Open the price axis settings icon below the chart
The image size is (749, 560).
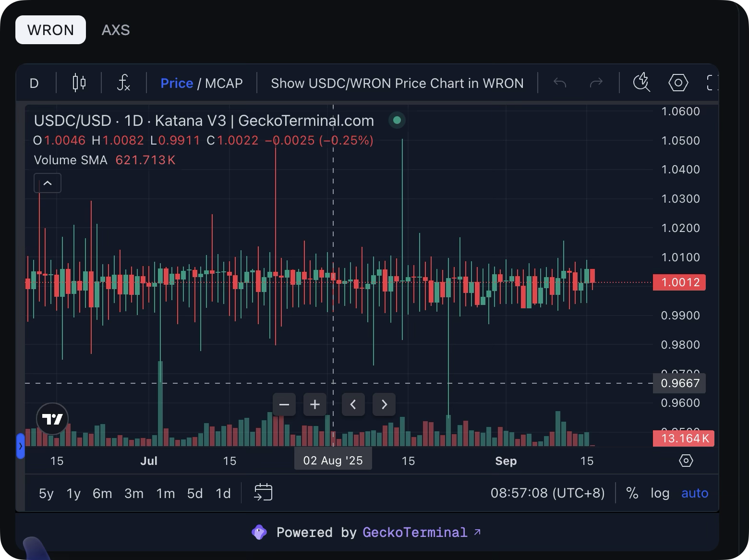pos(686,460)
